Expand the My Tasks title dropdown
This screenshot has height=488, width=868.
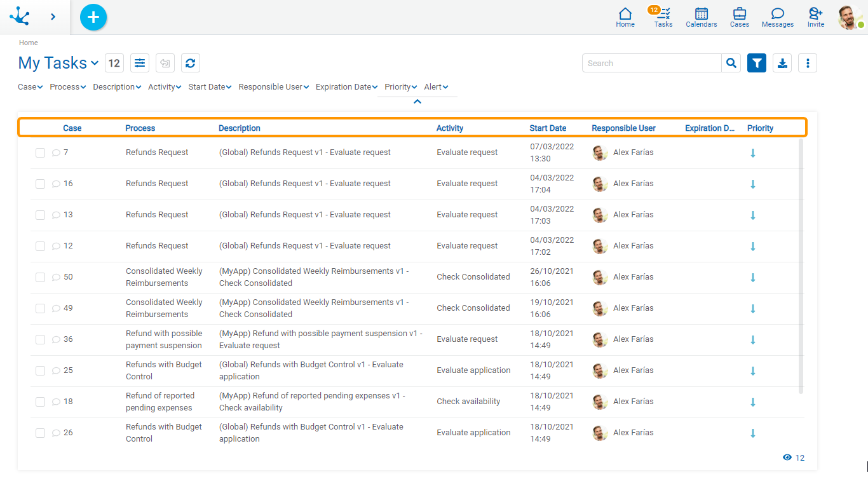coord(95,63)
